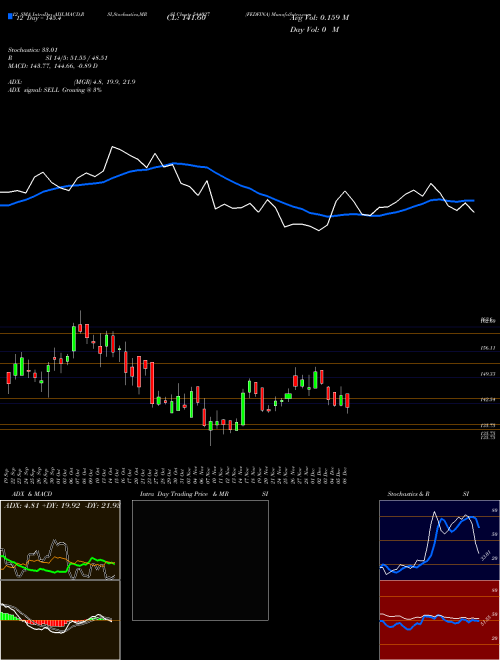Open the blue Stochastics chart panel

click(439, 540)
